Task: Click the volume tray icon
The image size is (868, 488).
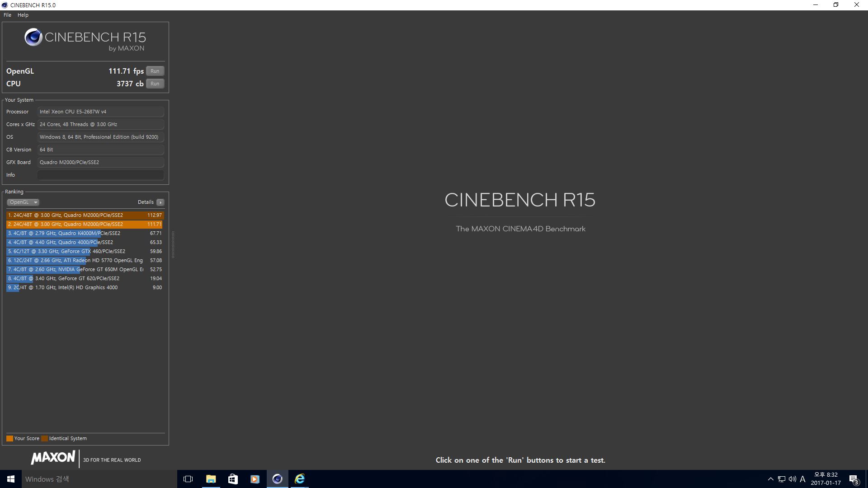Action: pyautogui.click(x=792, y=479)
